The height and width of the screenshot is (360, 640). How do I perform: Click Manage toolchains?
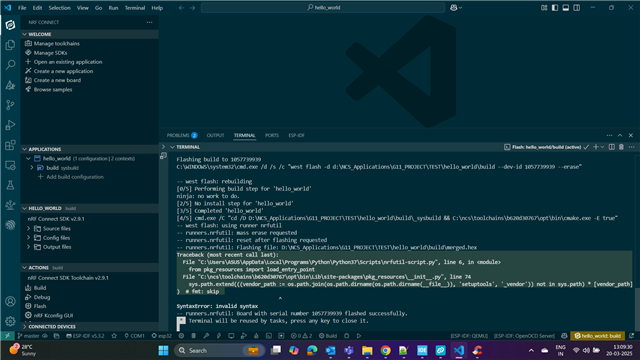click(57, 44)
